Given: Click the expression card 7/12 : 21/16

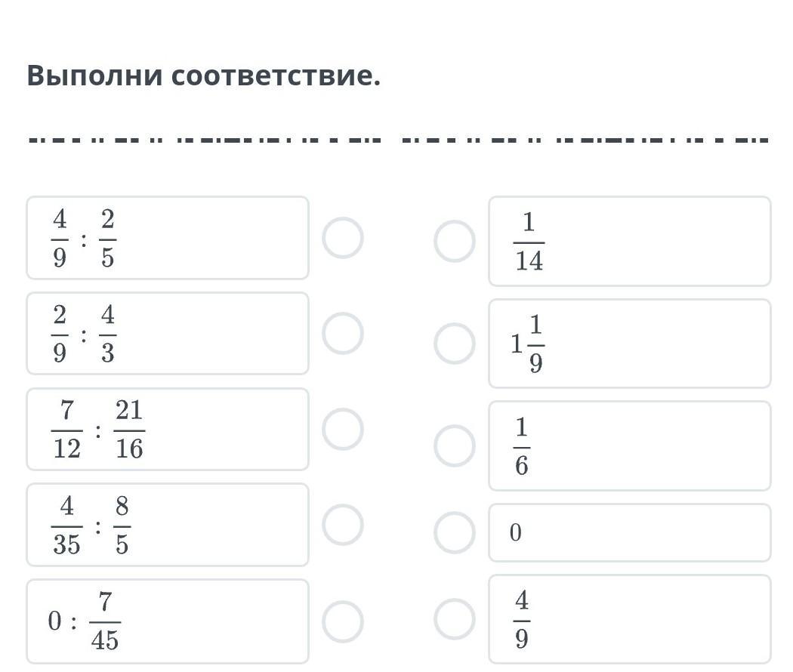Looking at the screenshot, I should 168,429.
